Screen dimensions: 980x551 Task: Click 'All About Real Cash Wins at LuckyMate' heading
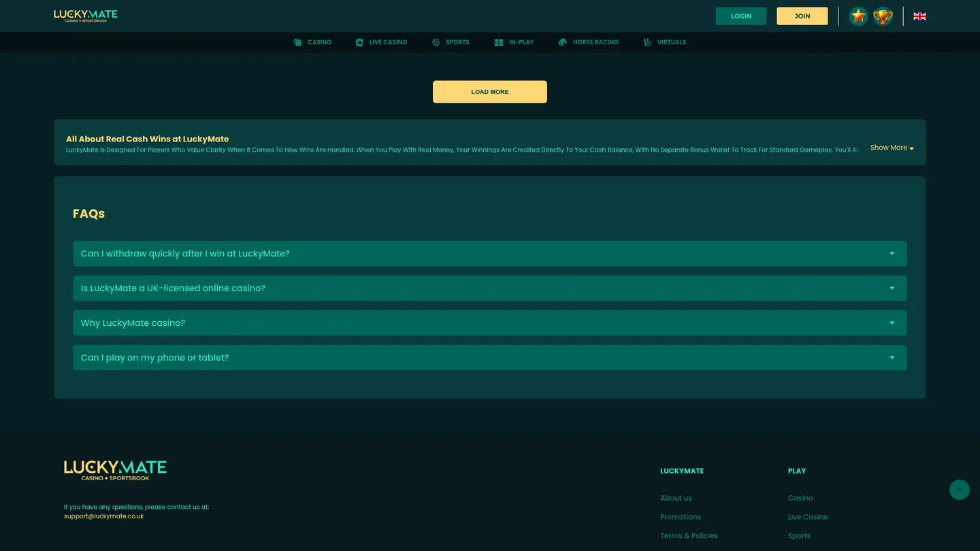click(x=147, y=139)
